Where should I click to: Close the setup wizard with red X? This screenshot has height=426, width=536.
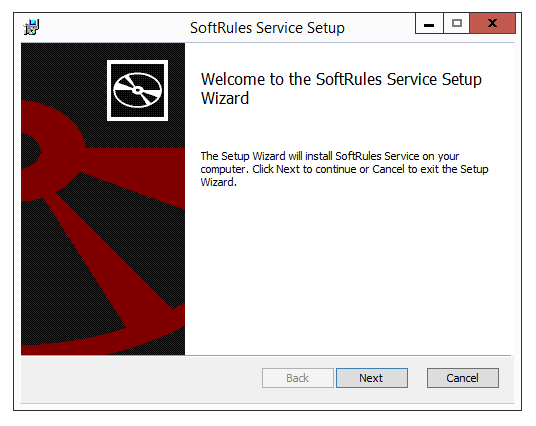click(x=493, y=23)
